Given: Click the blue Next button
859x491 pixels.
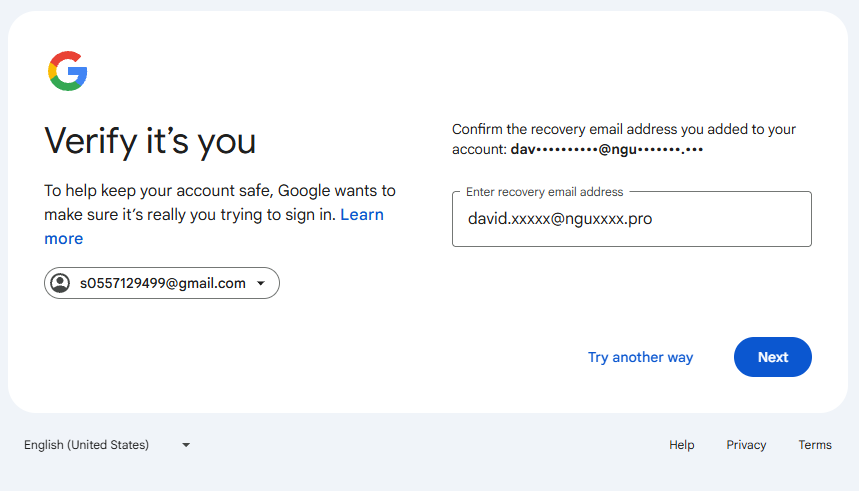Looking at the screenshot, I should pyautogui.click(x=772, y=357).
